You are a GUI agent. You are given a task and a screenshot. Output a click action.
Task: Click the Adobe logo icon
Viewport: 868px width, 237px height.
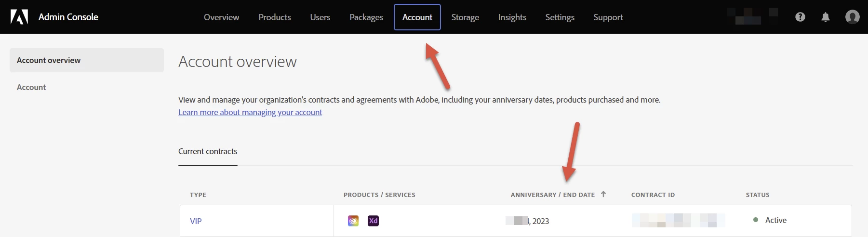[19, 17]
